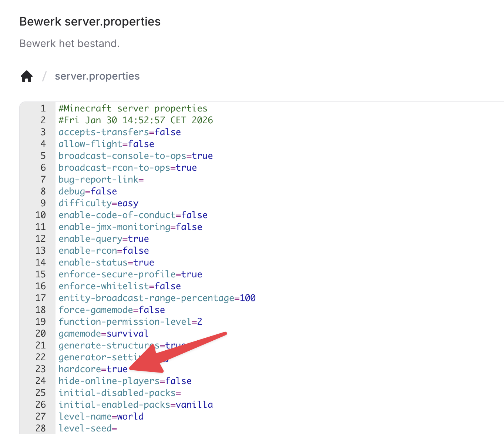
Task: Place cursor after level-seed= on line 28
Action: point(118,428)
